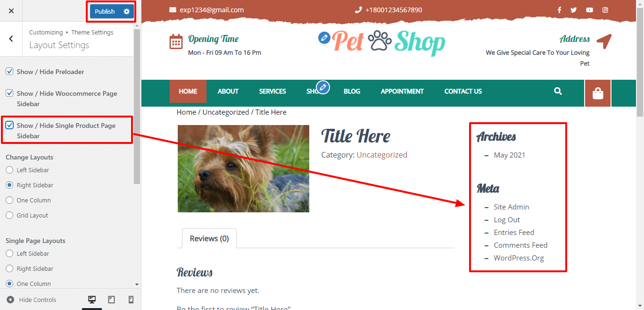Viewport: 644px width, 310px height.
Task: Choose the Grid Layout radio option
Action: [x=9, y=215]
